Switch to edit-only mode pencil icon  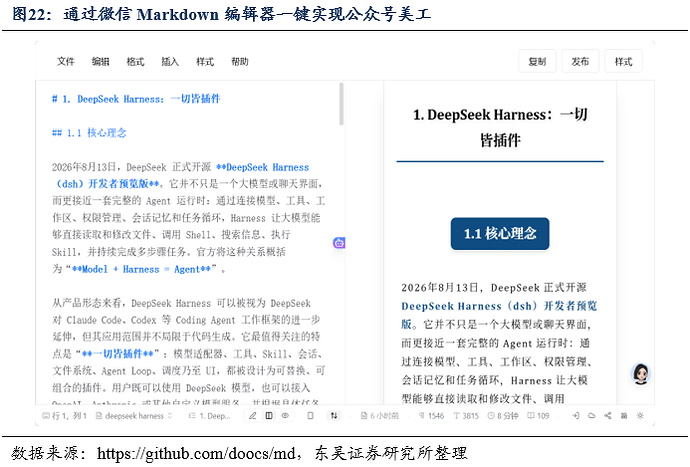tap(253, 416)
